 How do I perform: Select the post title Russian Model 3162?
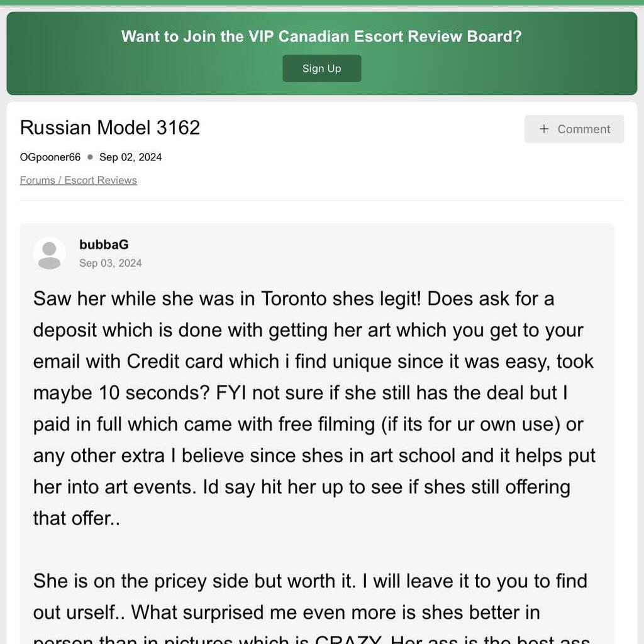pos(109,128)
